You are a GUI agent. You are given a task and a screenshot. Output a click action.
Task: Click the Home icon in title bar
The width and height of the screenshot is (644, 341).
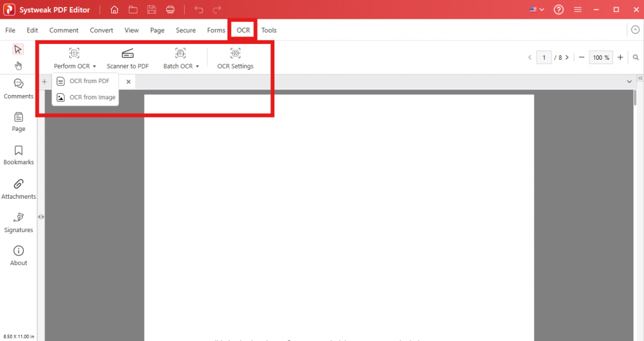[x=114, y=9]
